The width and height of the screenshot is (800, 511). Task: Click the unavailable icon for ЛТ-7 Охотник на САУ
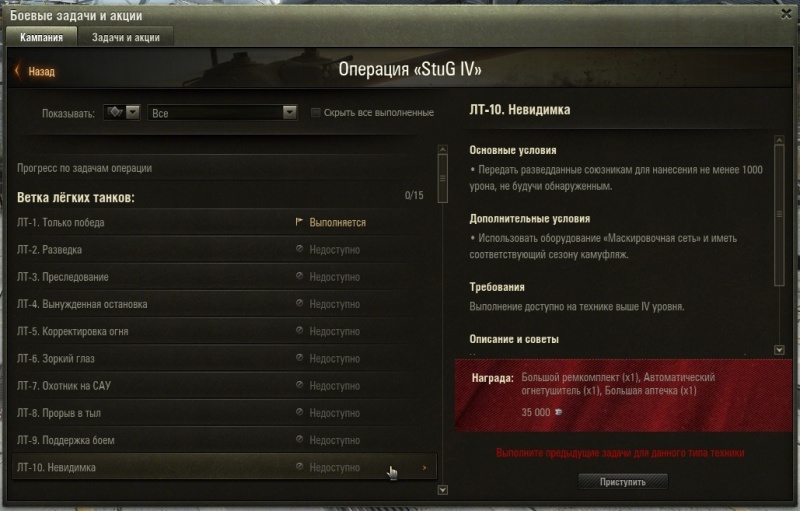tap(299, 385)
